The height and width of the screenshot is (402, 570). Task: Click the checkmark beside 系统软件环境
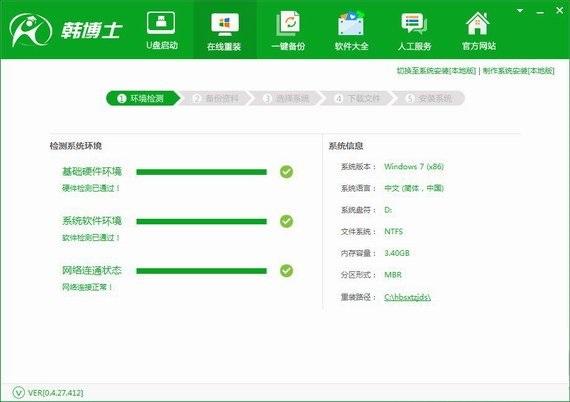286,221
